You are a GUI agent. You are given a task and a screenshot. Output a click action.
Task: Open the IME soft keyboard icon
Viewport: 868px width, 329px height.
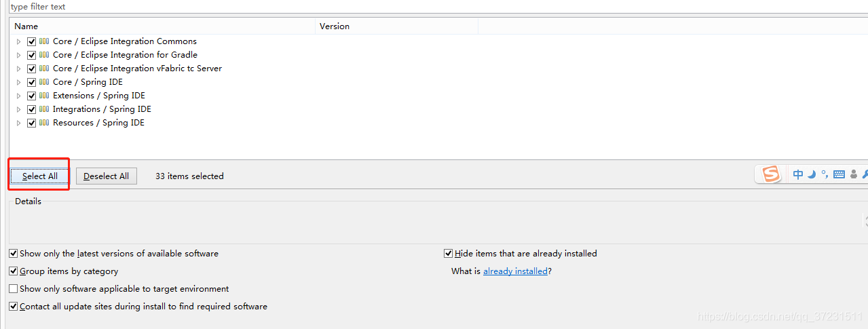(839, 174)
